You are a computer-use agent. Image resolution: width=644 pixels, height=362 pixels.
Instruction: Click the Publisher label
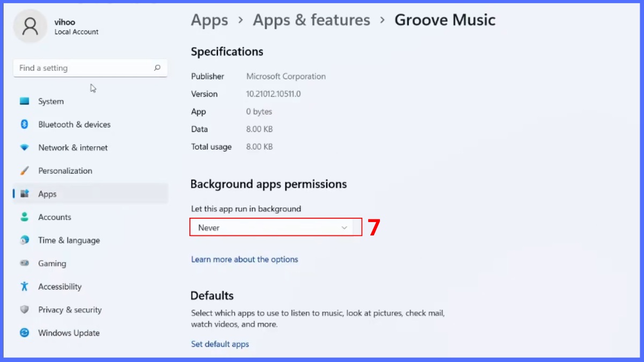[208, 76]
